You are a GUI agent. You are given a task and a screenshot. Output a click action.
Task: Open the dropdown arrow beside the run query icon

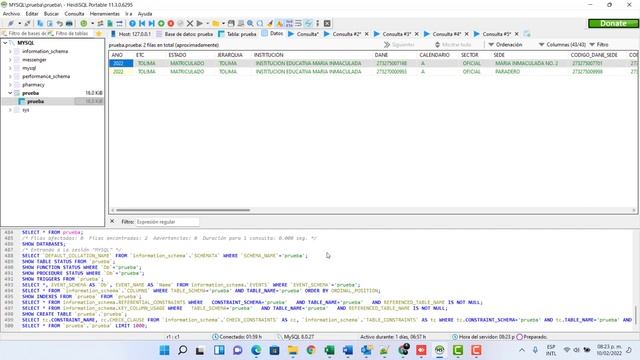coord(208,23)
